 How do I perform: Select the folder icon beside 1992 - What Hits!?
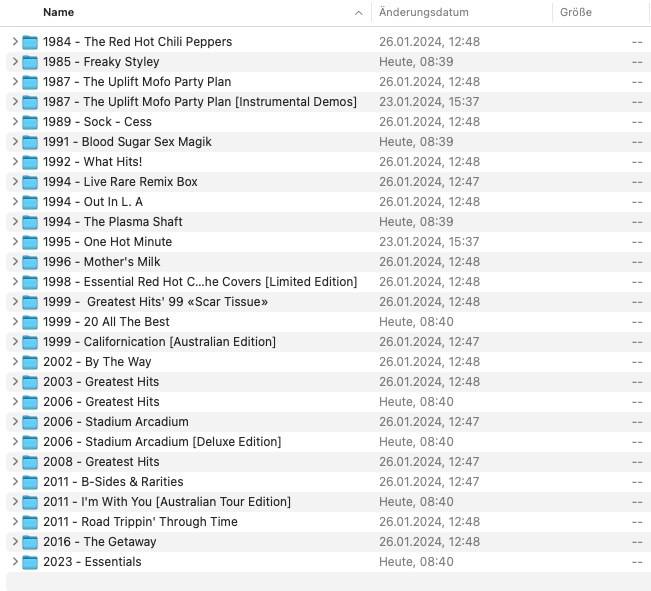point(29,162)
